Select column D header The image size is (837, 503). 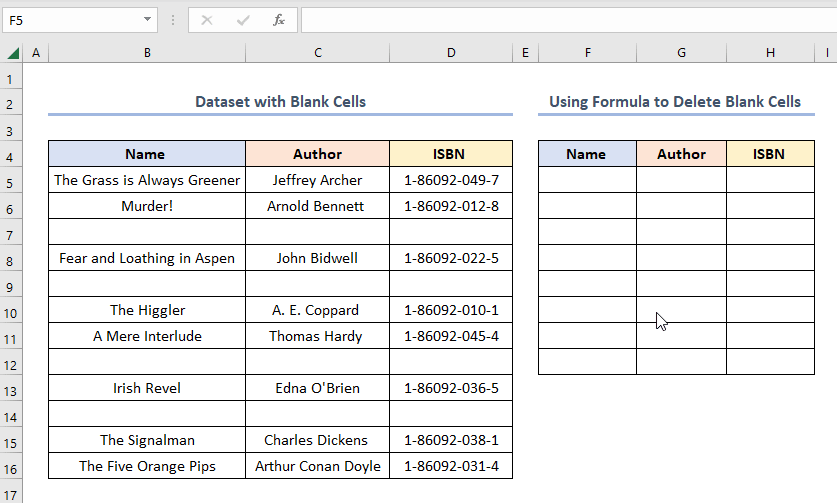451,53
